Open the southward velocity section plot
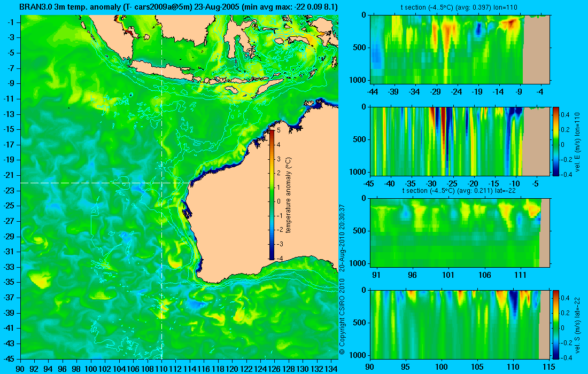The image size is (588, 374). [460, 324]
